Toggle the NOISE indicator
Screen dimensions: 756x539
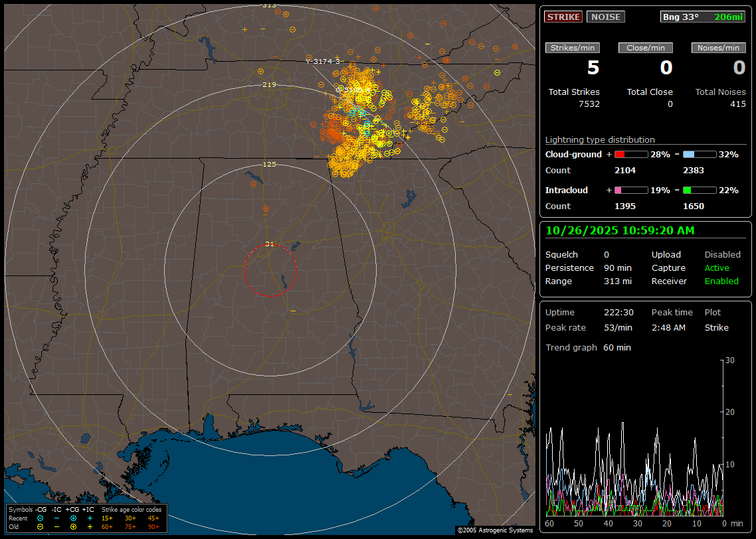coord(605,17)
